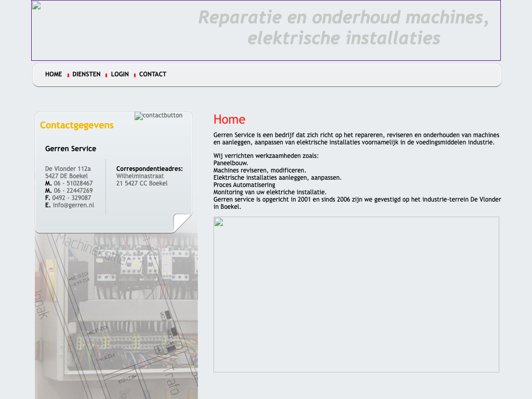The width and height of the screenshot is (532, 399).
Task: Click the header slogan 'Reparatie en onderhoud machines'
Action: click(x=343, y=18)
